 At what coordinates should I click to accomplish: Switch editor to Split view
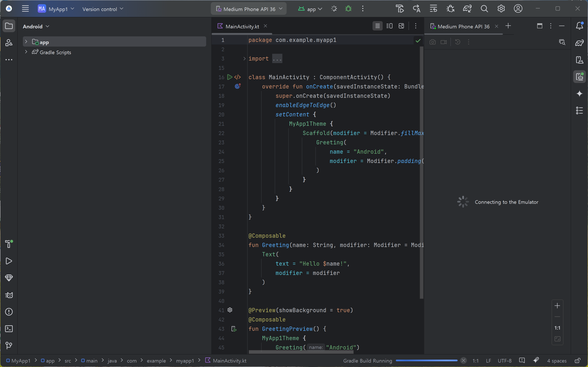pyautogui.click(x=389, y=26)
